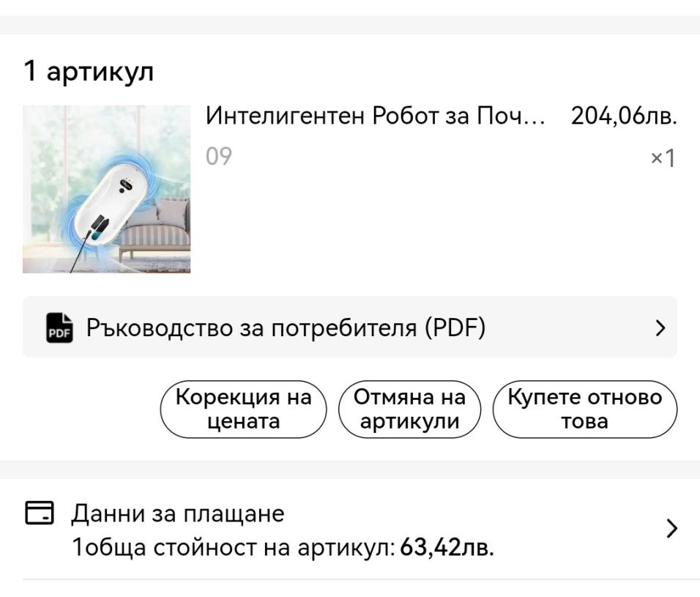Expand the user manual row chevron
Image resolution: width=700 pixels, height=597 pixels.
tap(660, 327)
